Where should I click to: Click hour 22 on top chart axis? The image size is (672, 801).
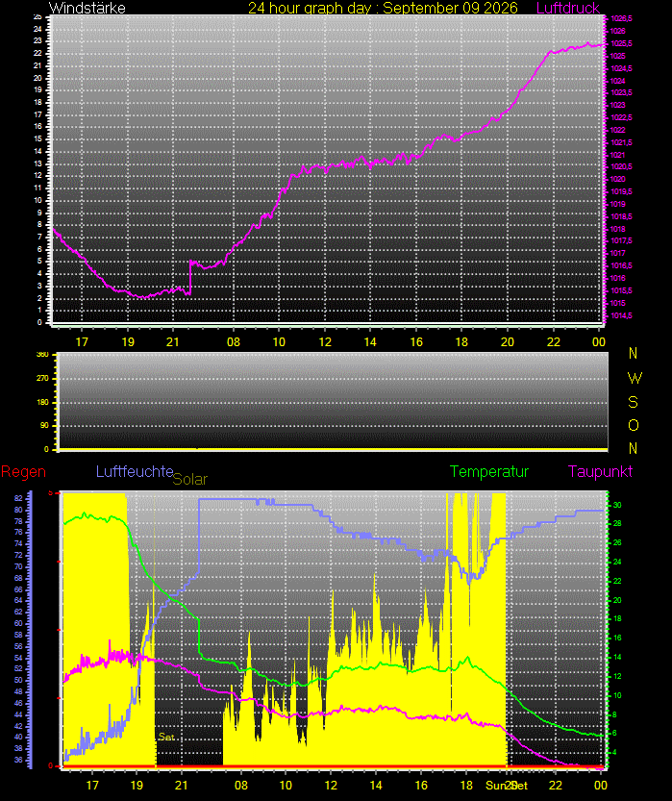pyautogui.click(x=554, y=341)
